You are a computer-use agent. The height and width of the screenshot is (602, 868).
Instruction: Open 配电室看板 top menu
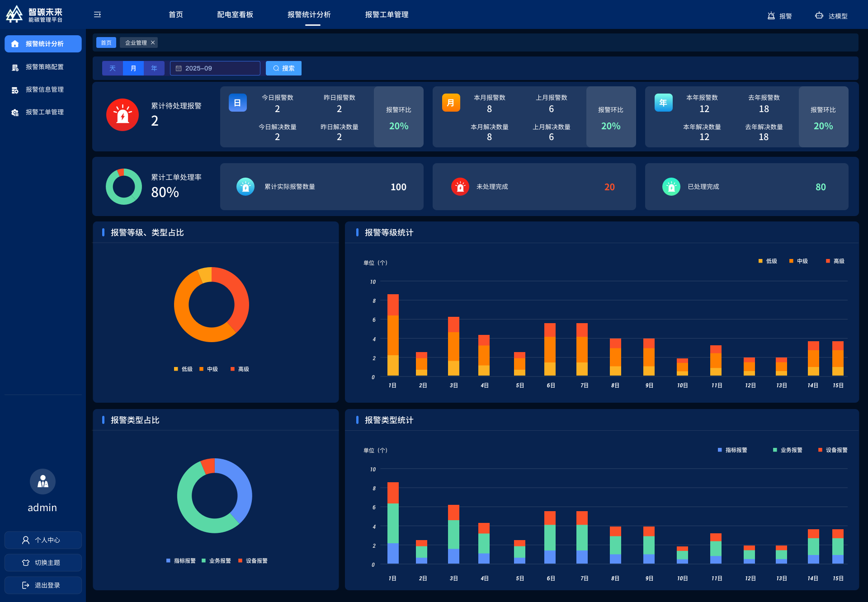tap(235, 14)
